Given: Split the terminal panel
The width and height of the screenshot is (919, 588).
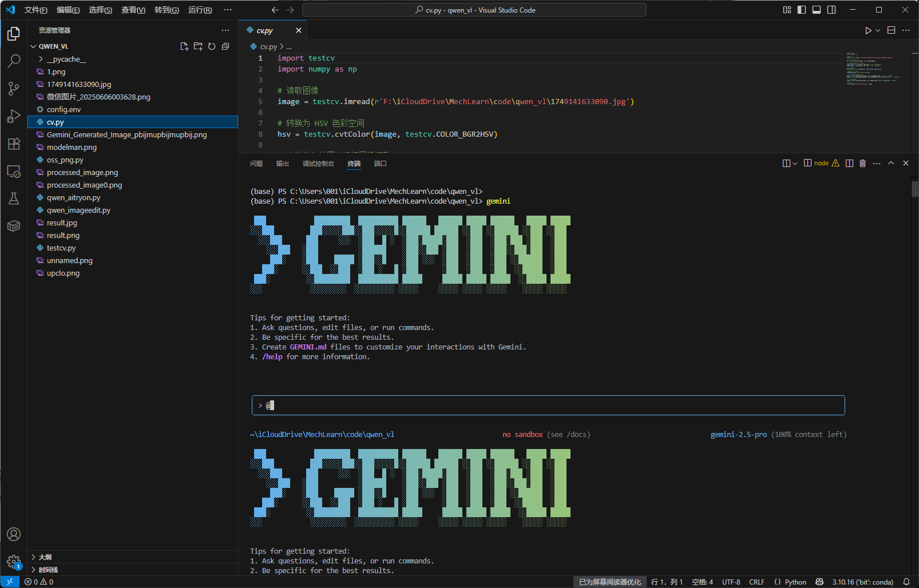Looking at the screenshot, I should click(849, 163).
